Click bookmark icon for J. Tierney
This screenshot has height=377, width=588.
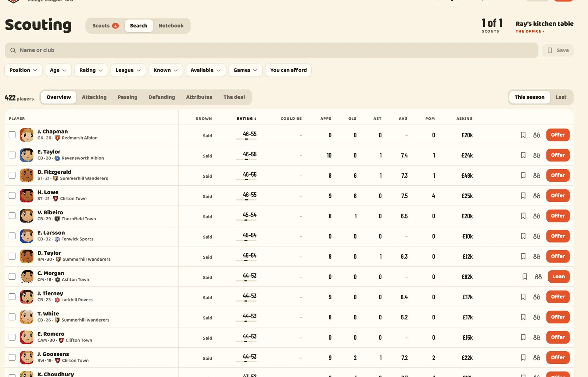[523, 297]
